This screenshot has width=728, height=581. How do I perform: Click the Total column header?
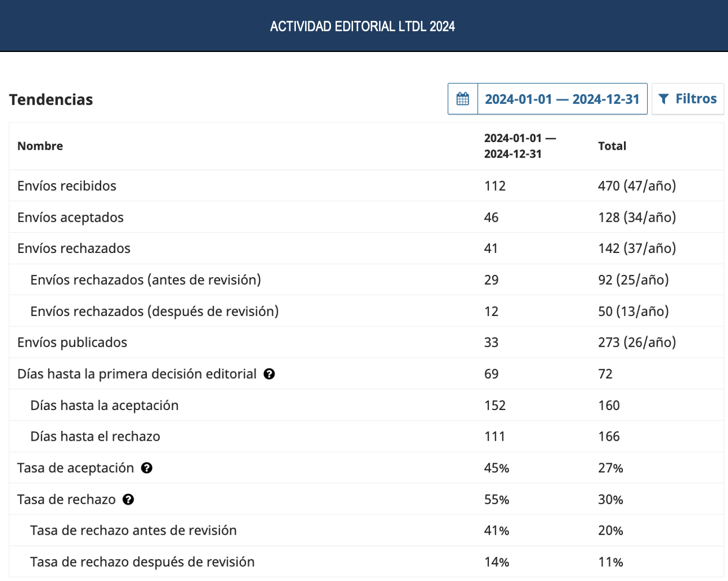[x=612, y=146]
